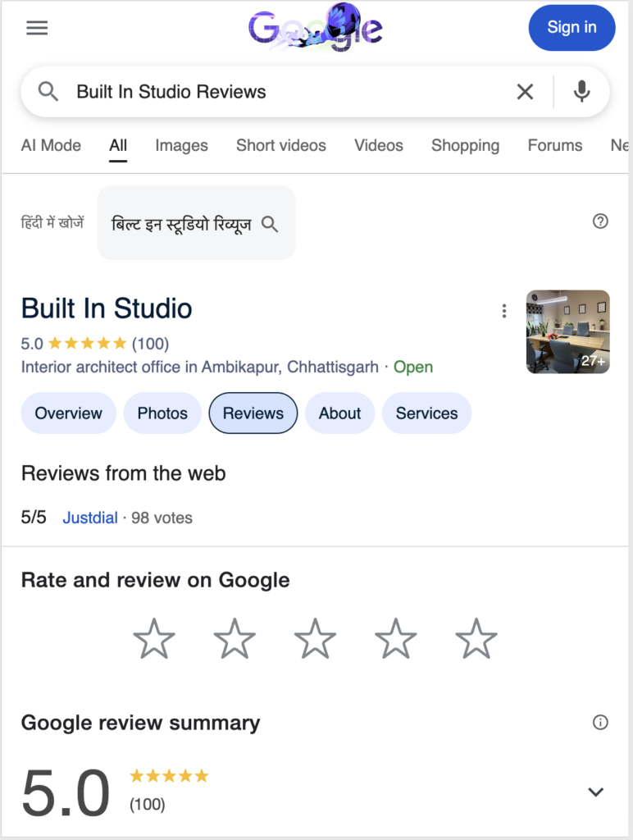The width and height of the screenshot is (633, 840).
Task: Clear the search box with X
Action: (525, 92)
